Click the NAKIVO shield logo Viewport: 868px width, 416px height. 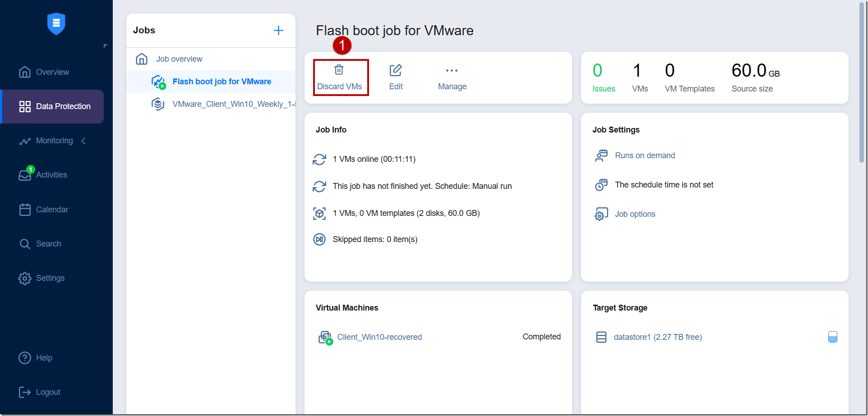pos(56,23)
